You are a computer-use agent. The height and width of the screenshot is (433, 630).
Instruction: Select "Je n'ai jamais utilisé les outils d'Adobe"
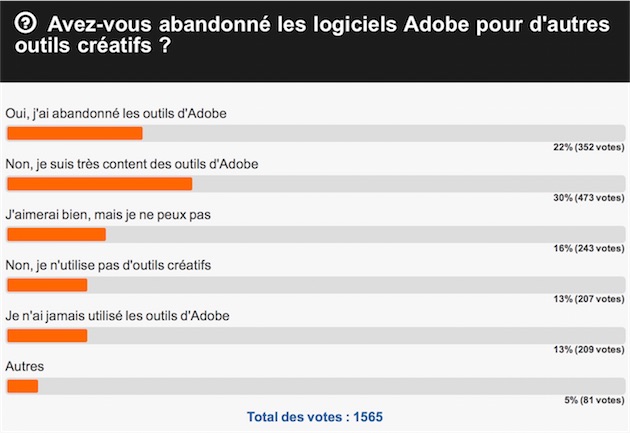[118, 316]
